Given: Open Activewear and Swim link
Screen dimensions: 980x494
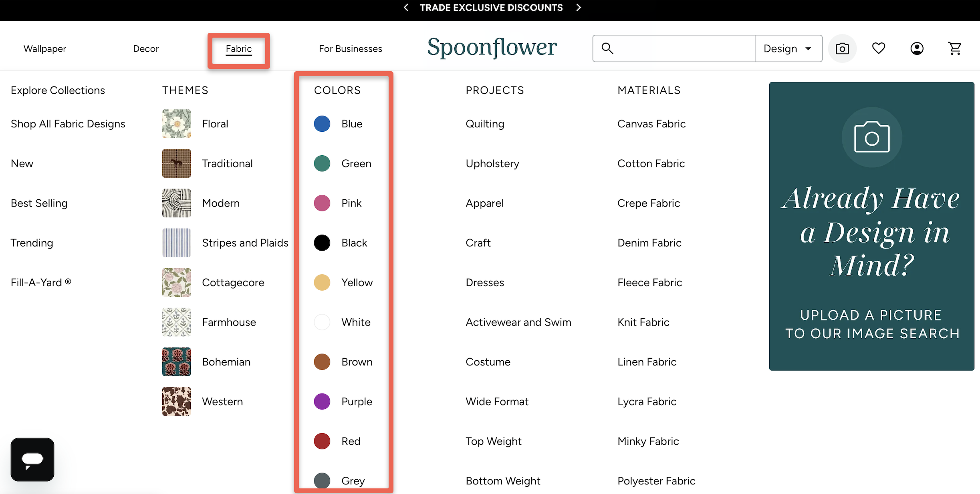Looking at the screenshot, I should point(518,322).
